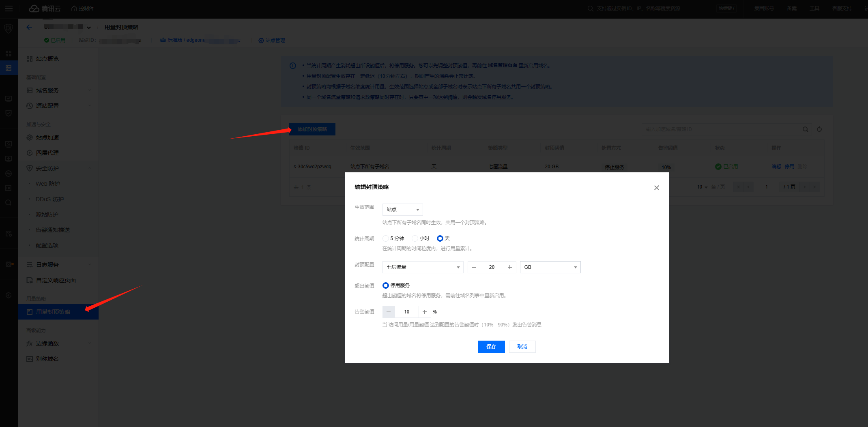Click the 站点加速 sidebar icon
The image size is (868, 427).
(x=30, y=137)
